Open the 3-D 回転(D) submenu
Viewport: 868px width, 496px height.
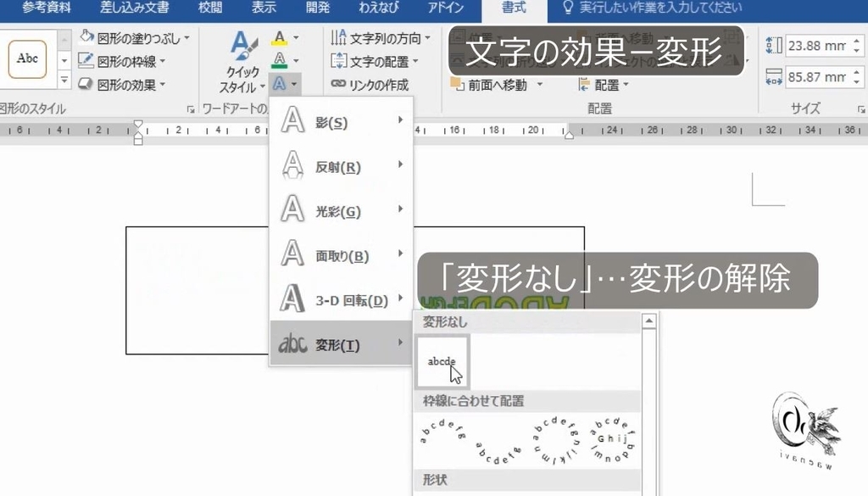point(341,299)
